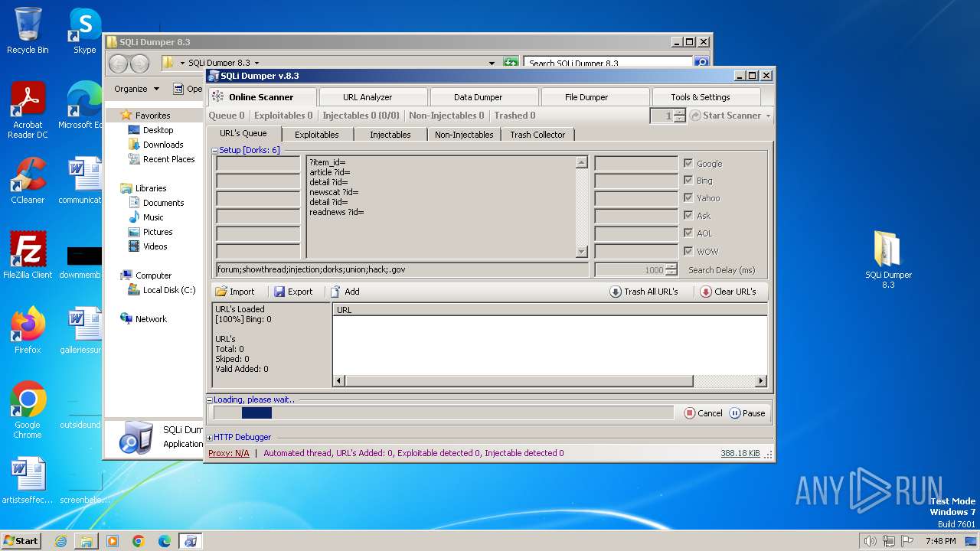980x551 pixels.
Task: Click the Search Delay value field
Action: click(629, 269)
